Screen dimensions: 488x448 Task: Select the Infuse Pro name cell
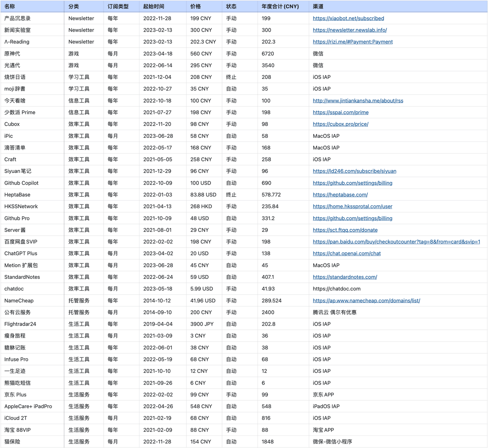[32, 360]
